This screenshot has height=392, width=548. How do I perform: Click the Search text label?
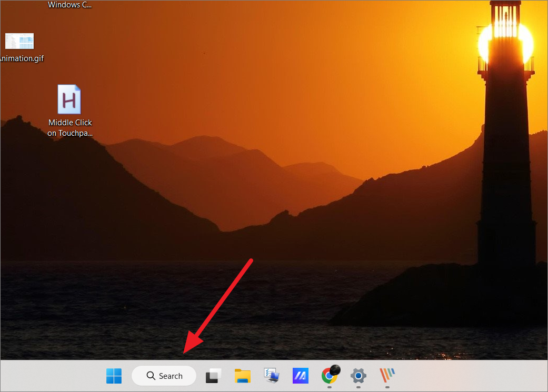170,376
